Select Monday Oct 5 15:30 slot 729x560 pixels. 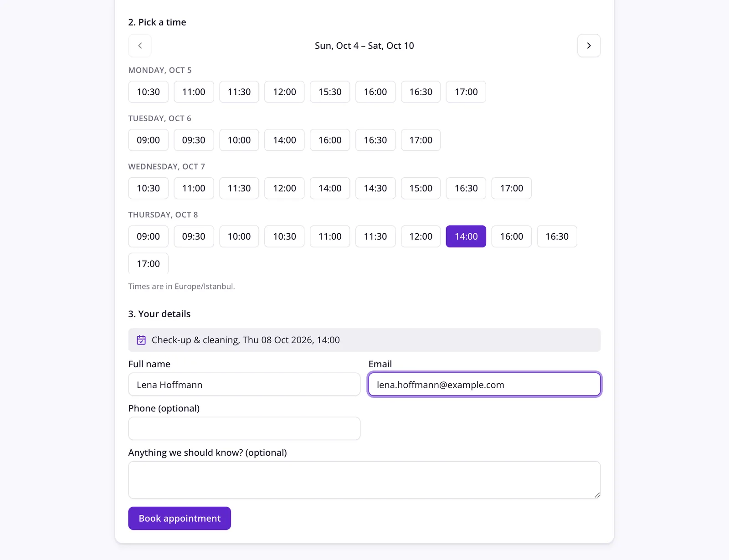pyautogui.click(x=330, y=92)
